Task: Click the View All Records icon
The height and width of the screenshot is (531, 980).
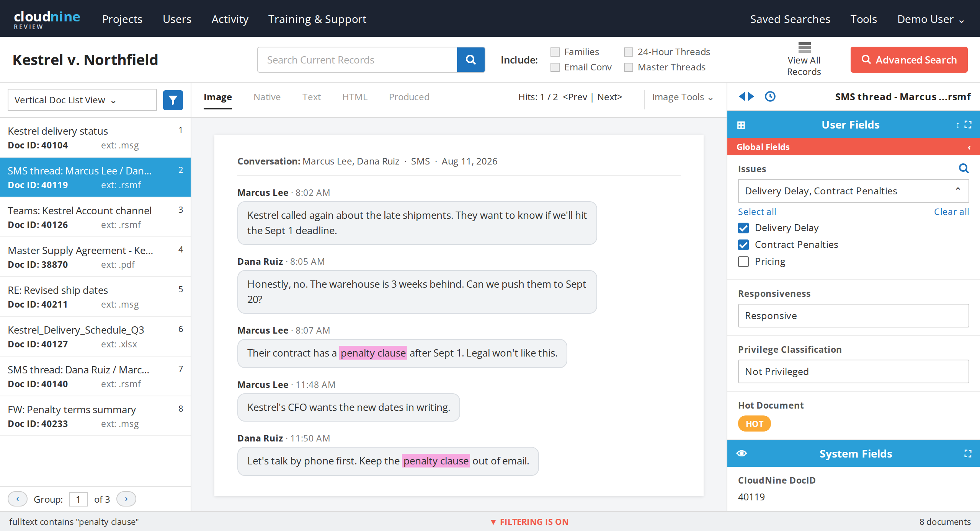Action: point(804,47)
